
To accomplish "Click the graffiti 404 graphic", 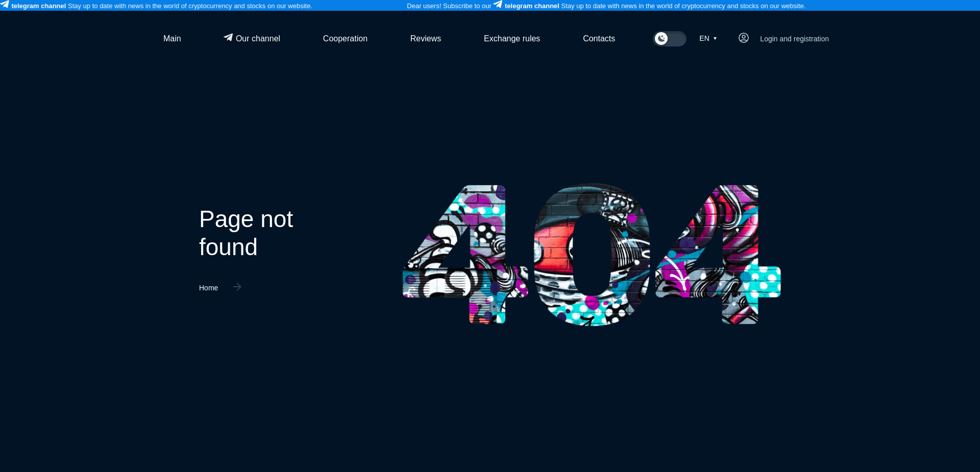I will 591,254.
